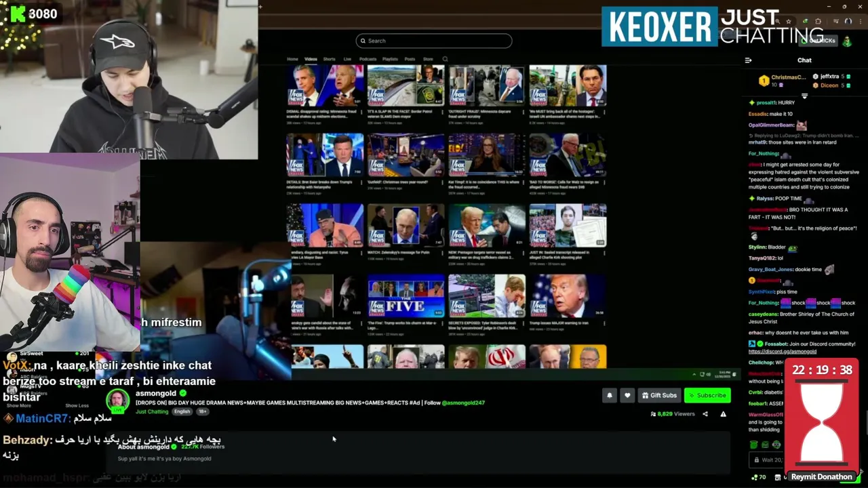Open the Charlie Kirk sealed transcript thumbnail
This screenshot has width=868, height=488.
click(x=568, y=226)
